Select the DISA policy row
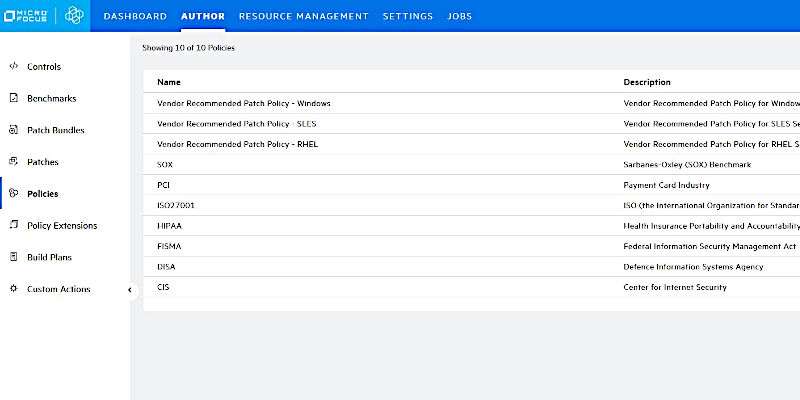 (471, 266)
